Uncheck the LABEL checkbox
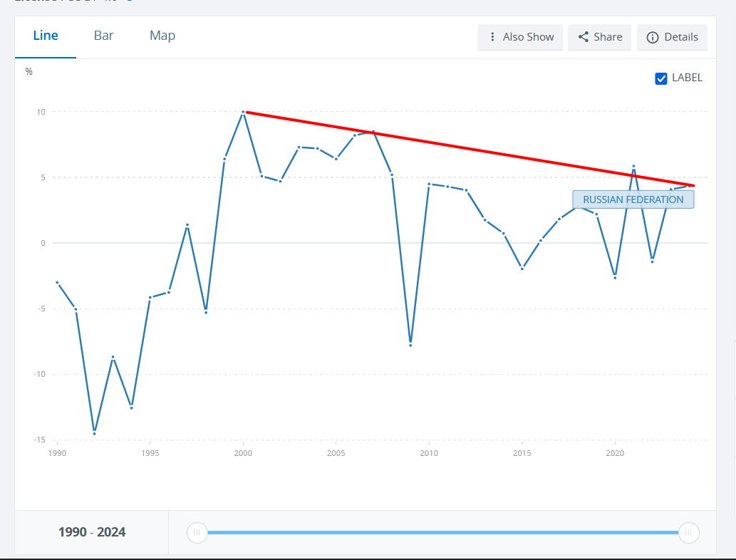The width and height of the screenshot is (736, 560). [x=661, y=78]
